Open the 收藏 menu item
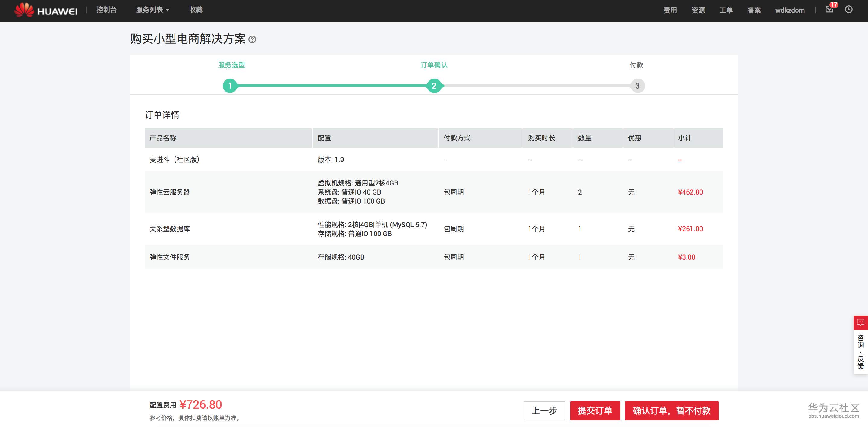 195,10
